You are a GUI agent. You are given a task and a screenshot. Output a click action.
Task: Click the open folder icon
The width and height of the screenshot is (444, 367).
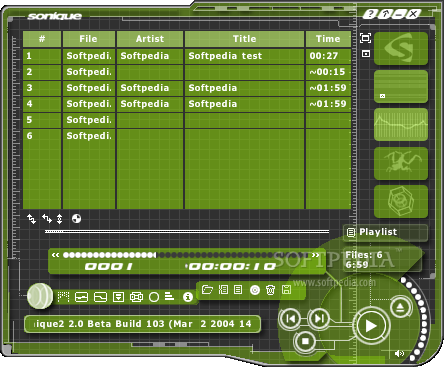207,289
